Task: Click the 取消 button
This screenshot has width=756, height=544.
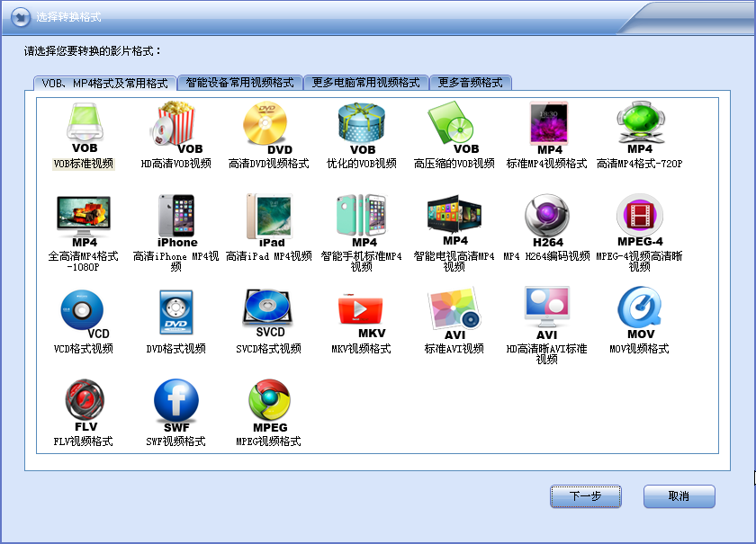Action: pos(679,496)
